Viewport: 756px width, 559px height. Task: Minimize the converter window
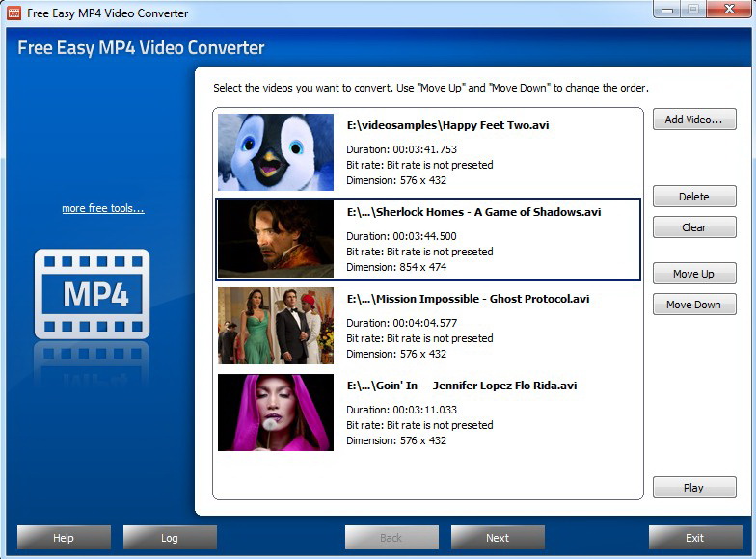pos(667,10)
